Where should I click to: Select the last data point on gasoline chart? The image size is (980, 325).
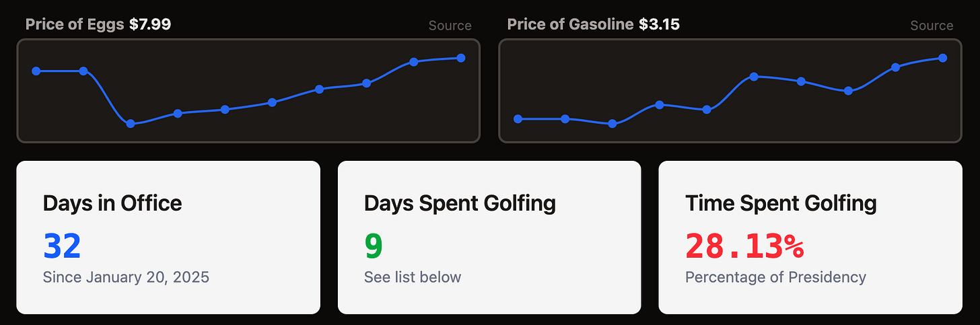click(x=942, y=58)
